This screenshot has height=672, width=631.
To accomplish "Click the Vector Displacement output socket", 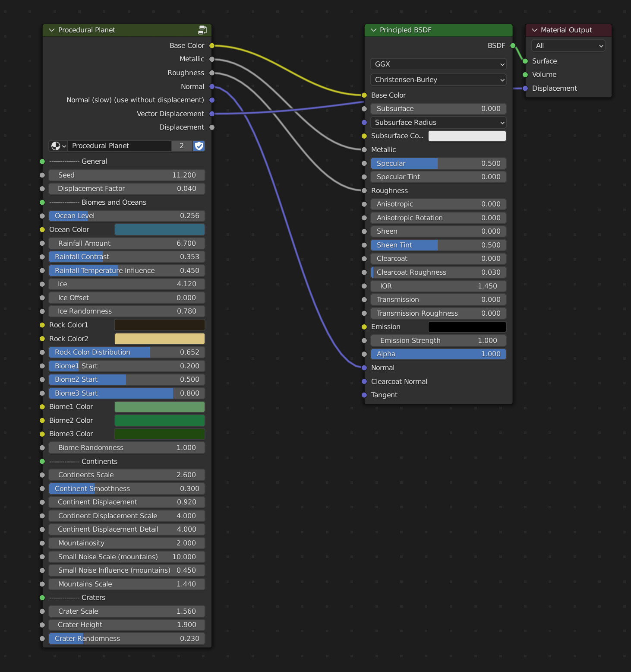I will click(x=212, y=114).
